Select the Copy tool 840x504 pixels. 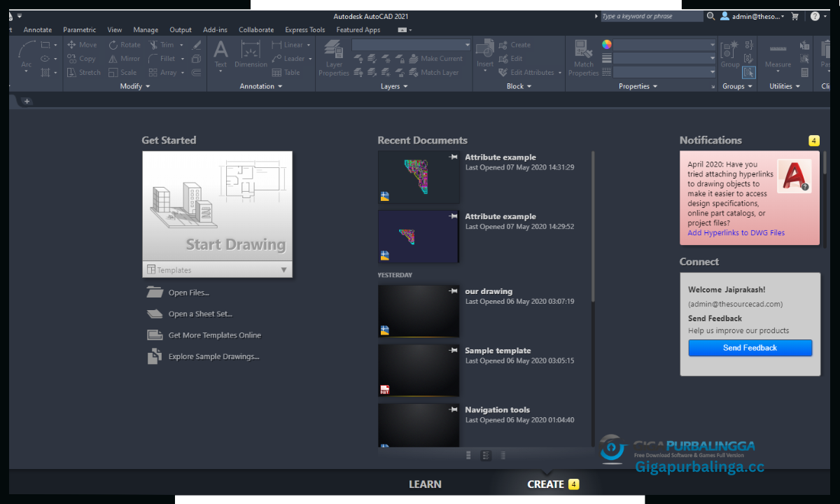point(81,59)
